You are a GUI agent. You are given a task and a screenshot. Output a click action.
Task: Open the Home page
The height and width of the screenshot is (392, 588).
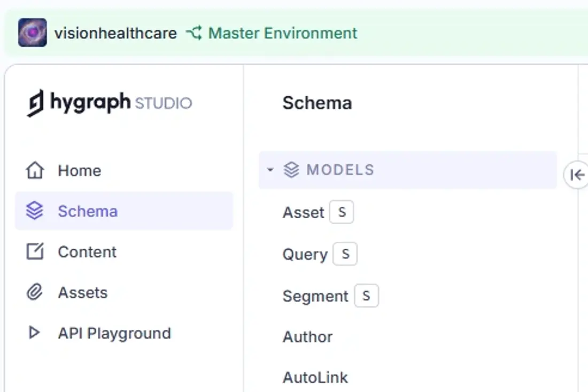[124, 171]
